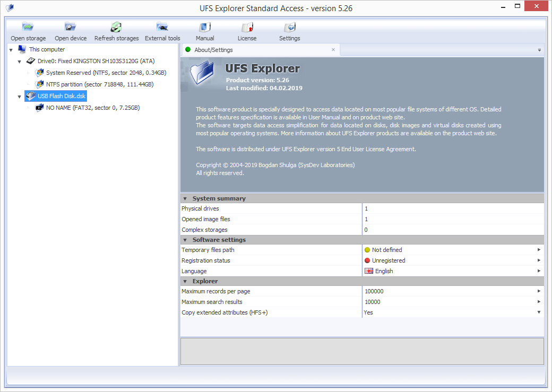The width and height of the screenshot is (552, 392).
Task: Click the USB Flash Disk.dsk image icon
Action: [31, 96]
